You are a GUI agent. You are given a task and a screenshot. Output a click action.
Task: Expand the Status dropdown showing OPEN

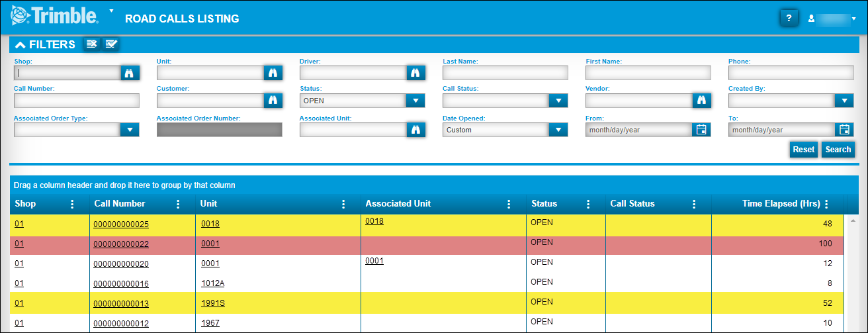tap(415, 101)
